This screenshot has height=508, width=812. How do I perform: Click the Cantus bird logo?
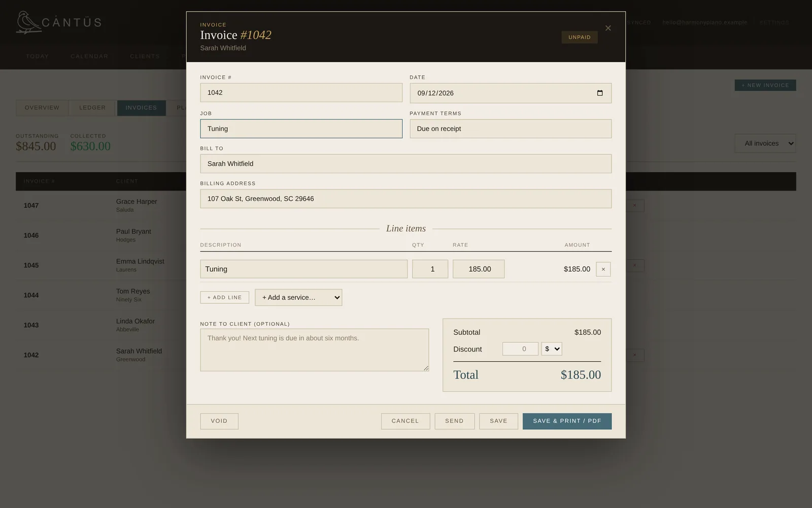(28, 22)
